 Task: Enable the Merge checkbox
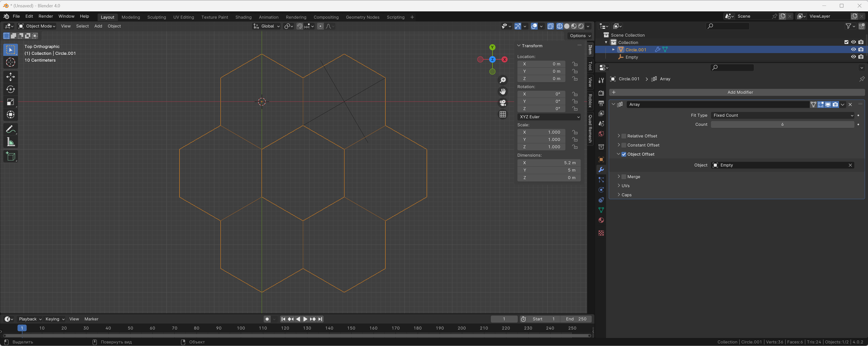point(624,177)
